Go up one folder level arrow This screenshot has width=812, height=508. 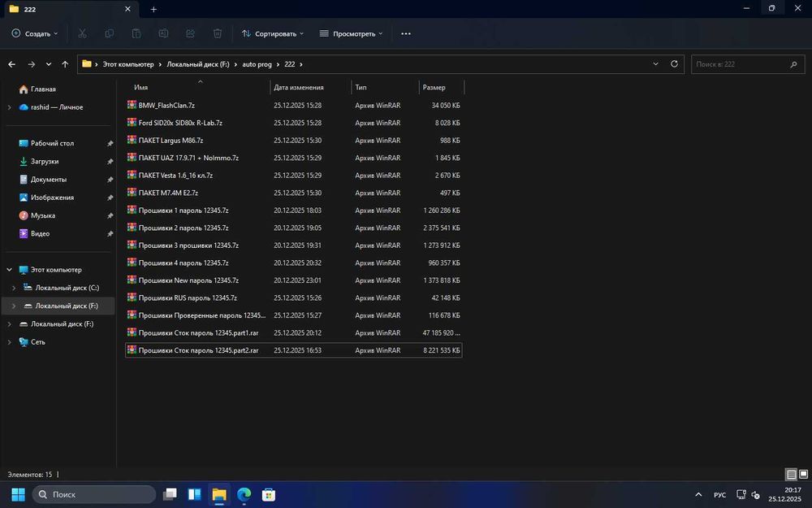point(65,64)
